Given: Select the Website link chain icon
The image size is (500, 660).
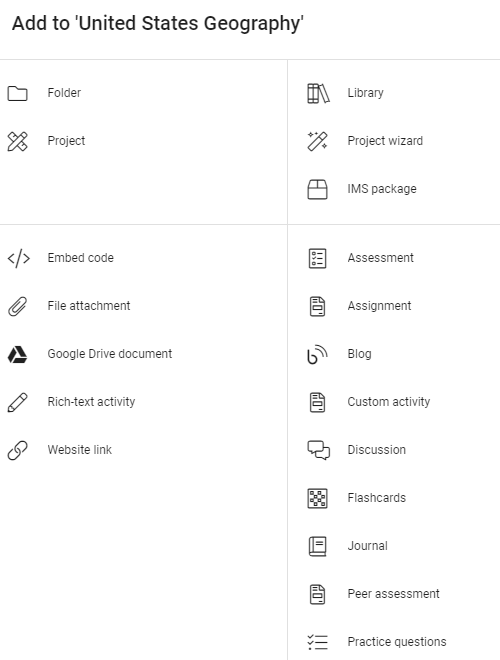Looking at the screenshot, I should point(17,450).
